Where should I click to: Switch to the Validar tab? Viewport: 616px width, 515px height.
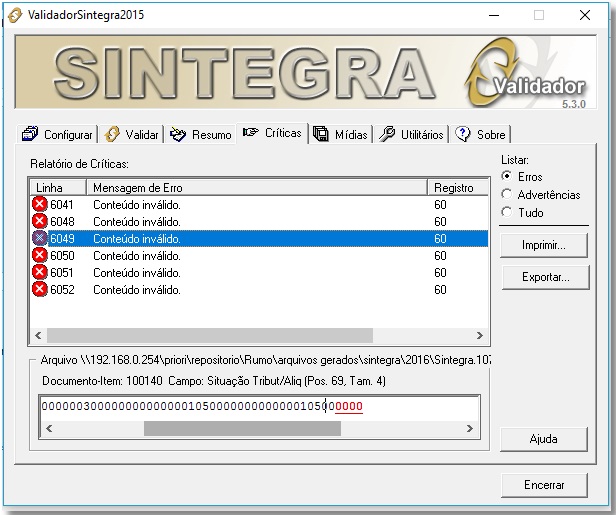(x=132, y=135)
